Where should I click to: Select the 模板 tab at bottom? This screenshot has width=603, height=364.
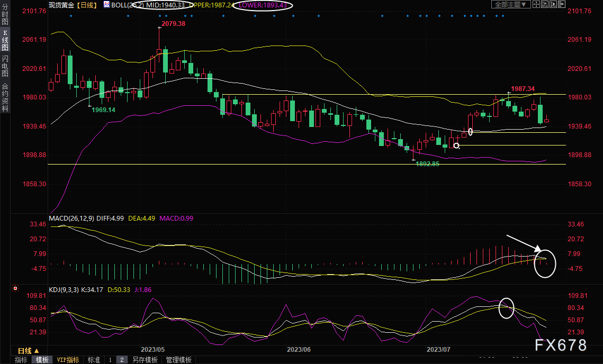click(x=42, y=360)
